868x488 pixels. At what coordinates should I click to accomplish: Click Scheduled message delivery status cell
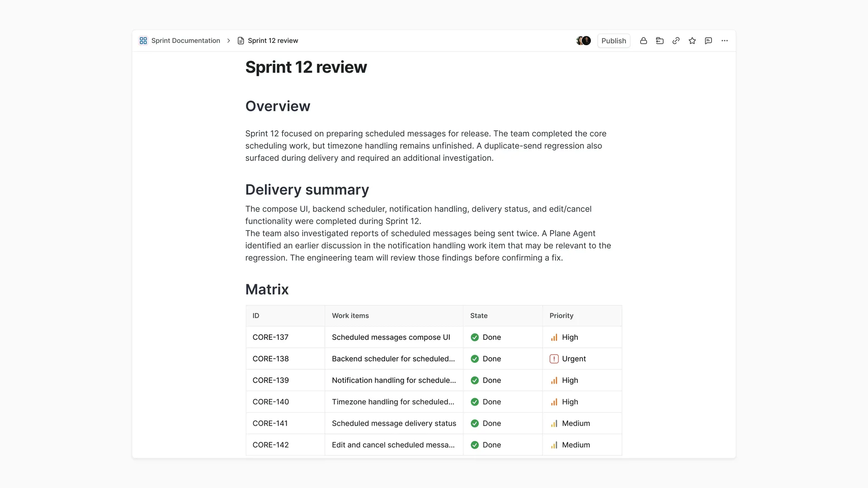[394, 423]
